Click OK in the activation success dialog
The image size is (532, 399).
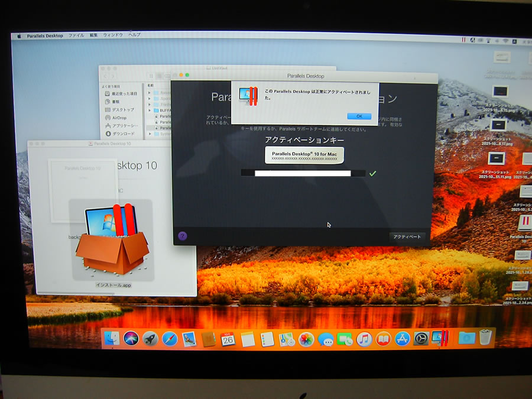click(359, 116)
